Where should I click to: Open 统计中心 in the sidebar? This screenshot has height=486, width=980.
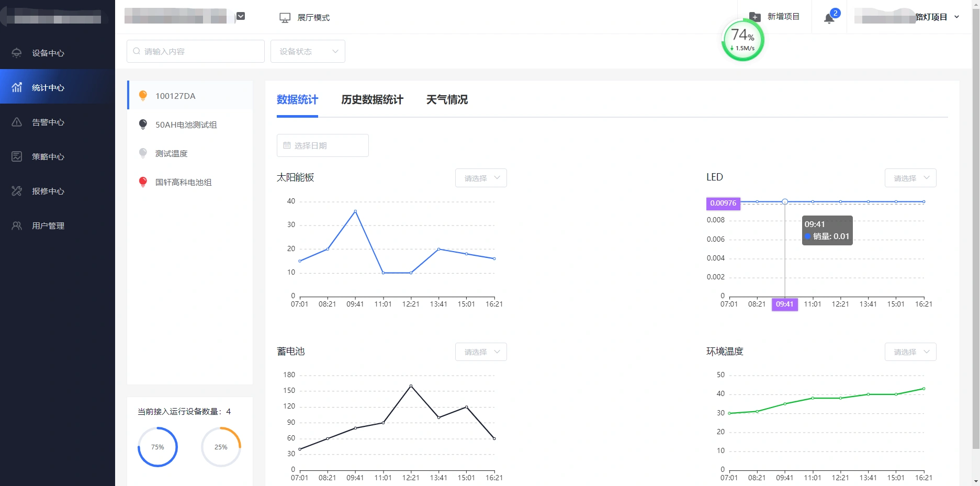tap(58, 87)
